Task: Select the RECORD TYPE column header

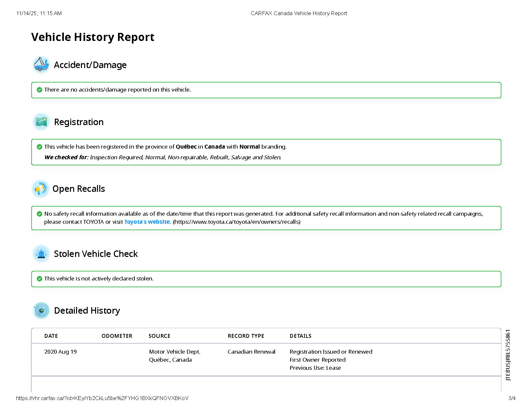Action: [x=246, y=336]
